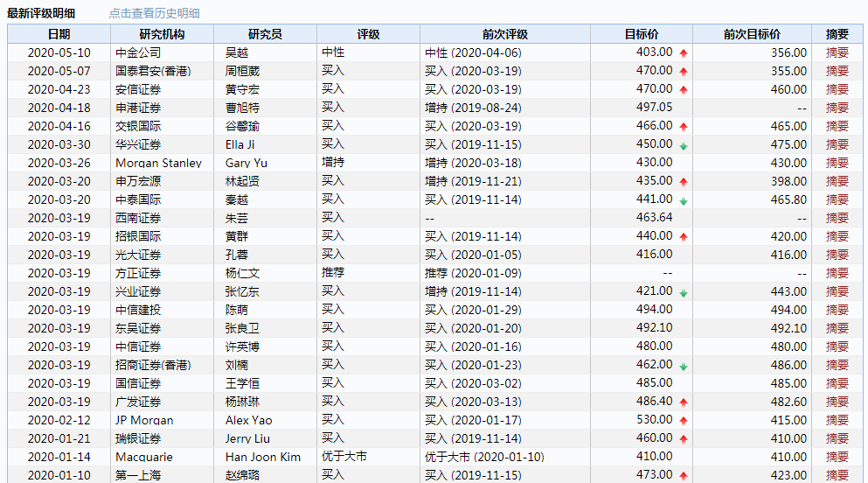This screenshot has height=483, width=868.
Task: Click the 目标价 column header
Action: (x=641, y=34)
